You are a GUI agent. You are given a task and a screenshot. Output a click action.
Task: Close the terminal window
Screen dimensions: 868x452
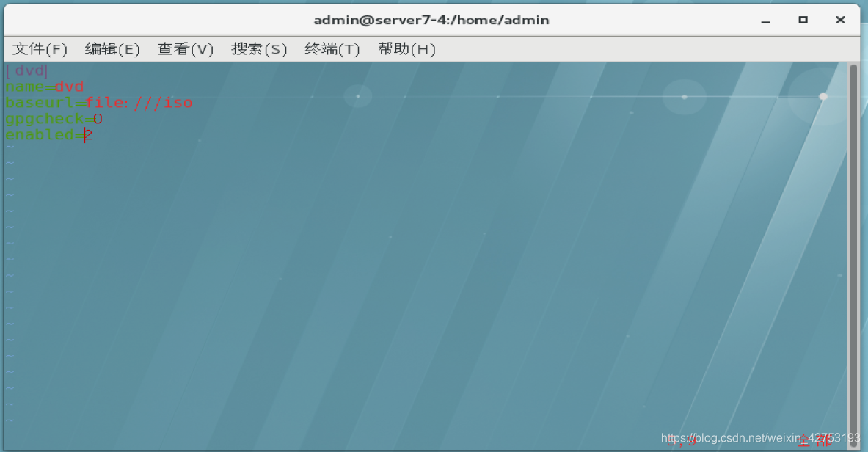pyautogui.click(x=840, y=20)
